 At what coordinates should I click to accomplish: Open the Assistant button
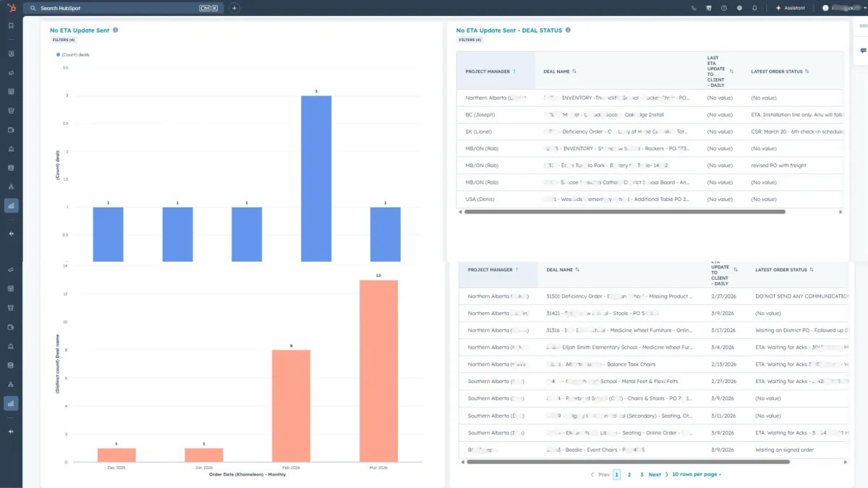pyautogui.click(x=790, y=8)
